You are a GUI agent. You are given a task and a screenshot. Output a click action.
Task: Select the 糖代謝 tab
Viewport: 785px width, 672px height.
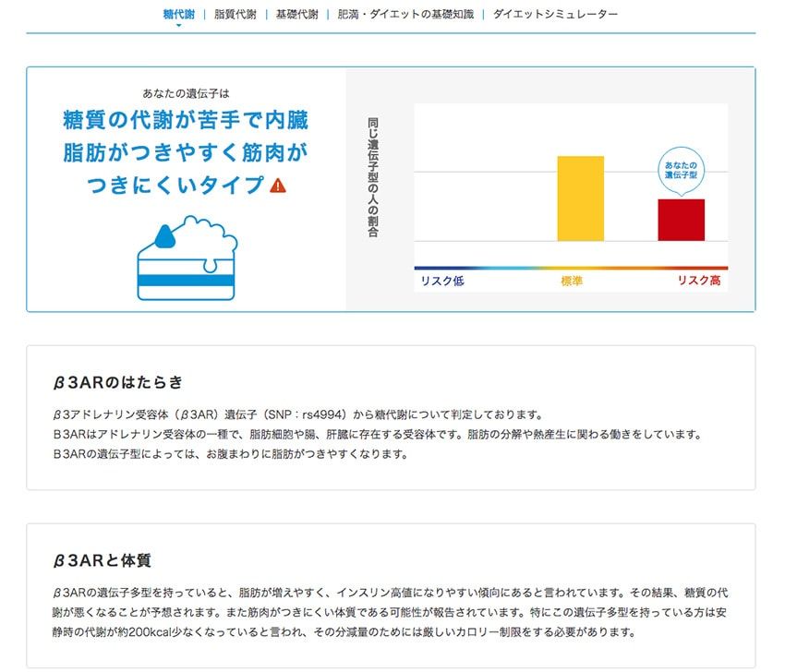[175, 14]
